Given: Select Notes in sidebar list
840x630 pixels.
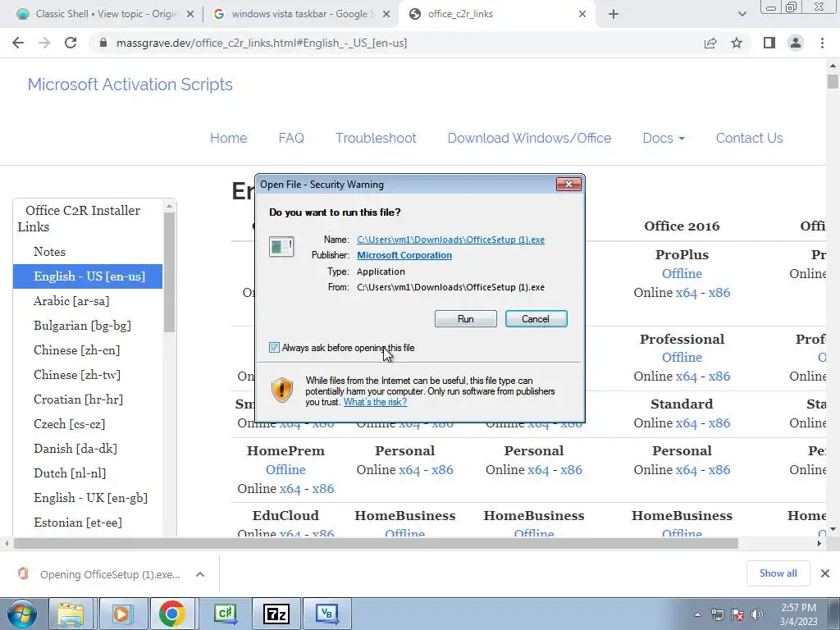Looking at the screenshot, I should (x=49, y=252).
